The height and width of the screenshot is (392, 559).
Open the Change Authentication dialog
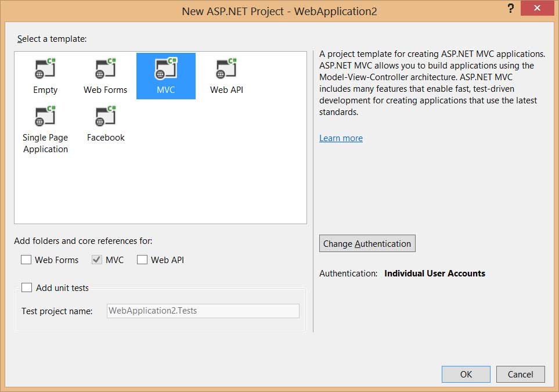tap(367, 243)
